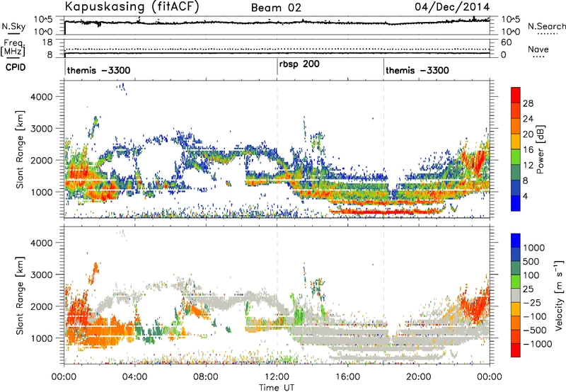The image size is (566, 392).
Task: Click the '28' tick on the Power colorbar
Action: coord(528,103)
